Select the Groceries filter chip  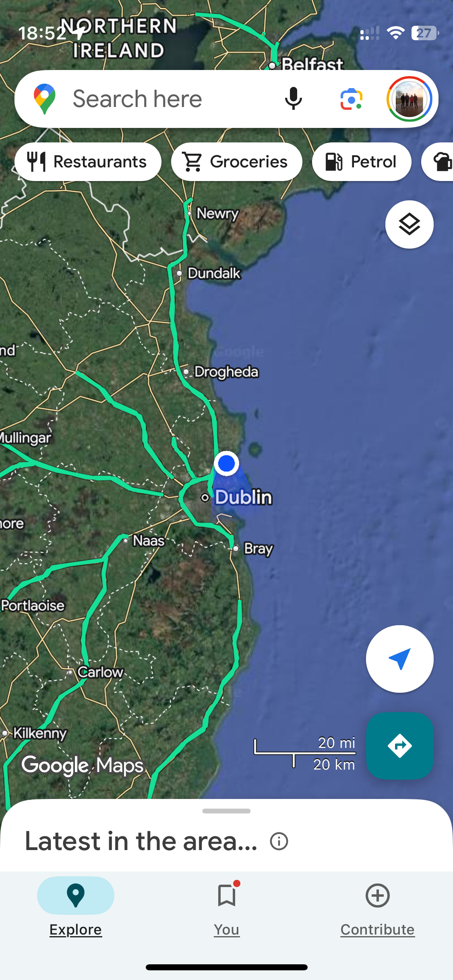coord(236,162)
